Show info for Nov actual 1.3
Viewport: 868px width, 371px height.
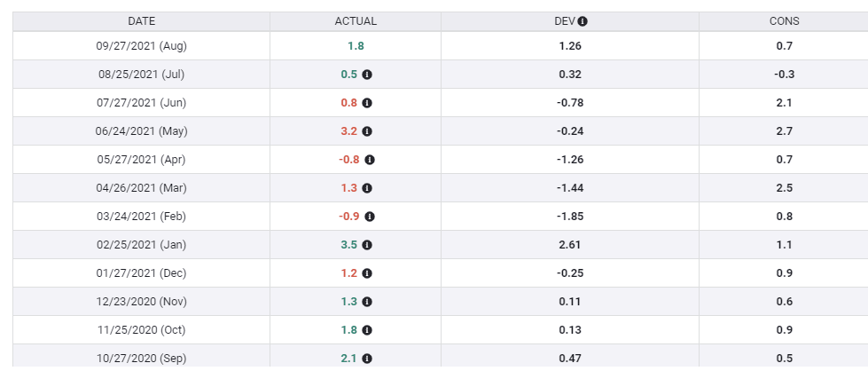click(367, 302)
